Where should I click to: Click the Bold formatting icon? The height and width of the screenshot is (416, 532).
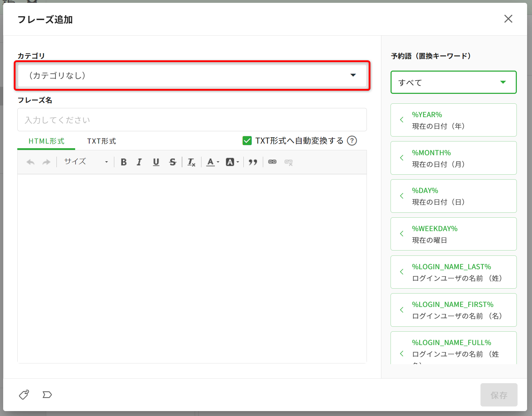tap(123, 162)
